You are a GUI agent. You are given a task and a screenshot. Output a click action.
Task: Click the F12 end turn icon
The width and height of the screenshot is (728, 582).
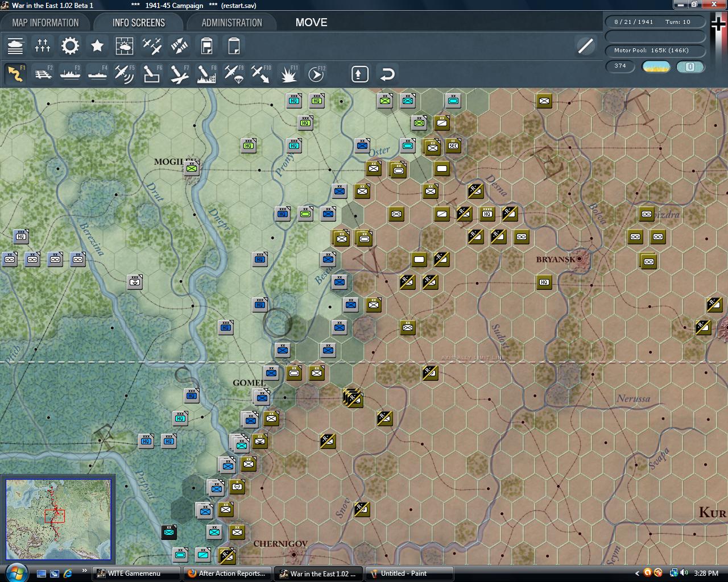[x=316, y=74]
